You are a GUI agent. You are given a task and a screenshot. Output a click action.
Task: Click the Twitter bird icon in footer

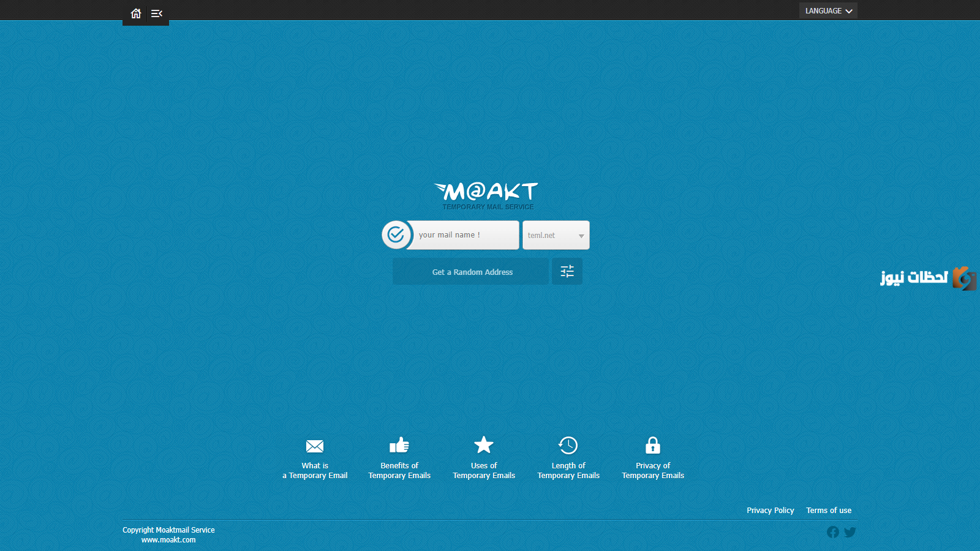850,532
